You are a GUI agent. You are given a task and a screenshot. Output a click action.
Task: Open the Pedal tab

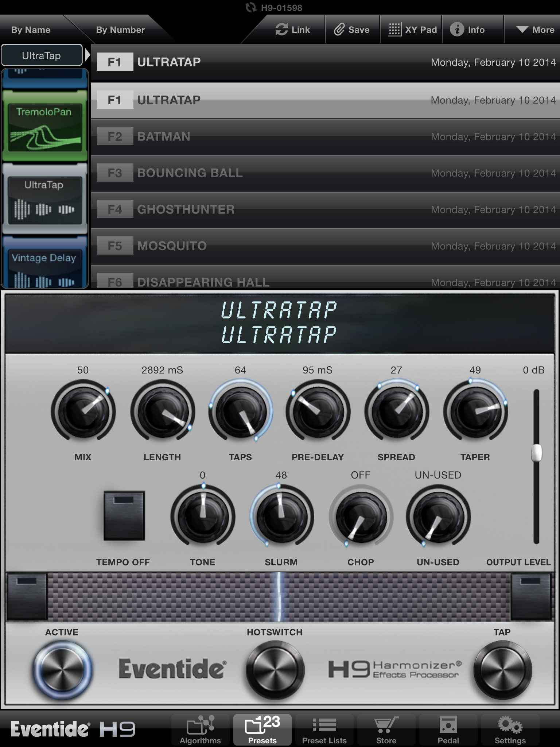[448, 729]
